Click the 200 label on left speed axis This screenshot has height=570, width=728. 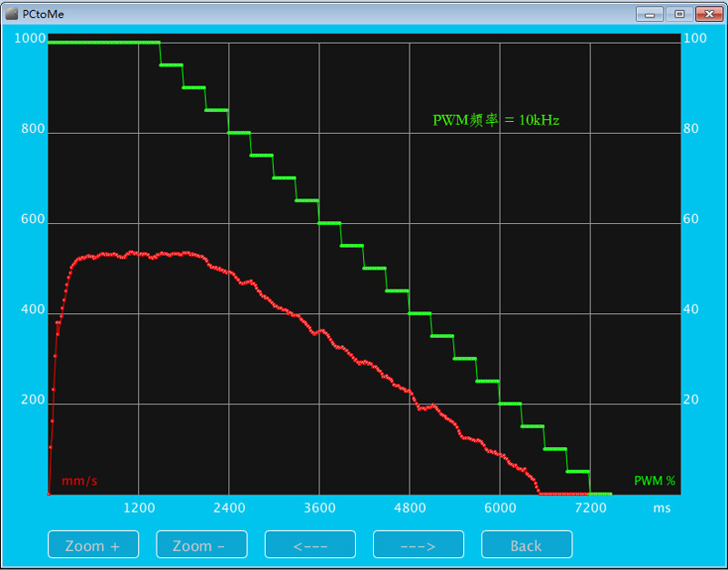33,400
